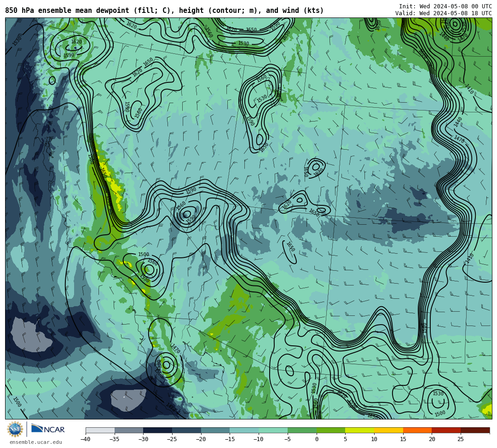Click the ensemble.ucar.edu text
The height and width of the screenshot is (448, 497).
point(36,442)
